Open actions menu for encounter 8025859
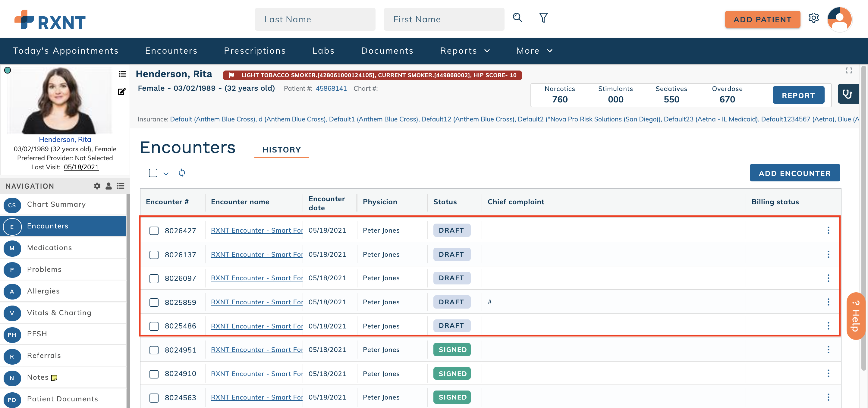This screenshot has height=408, width=868. pos(828,302)
